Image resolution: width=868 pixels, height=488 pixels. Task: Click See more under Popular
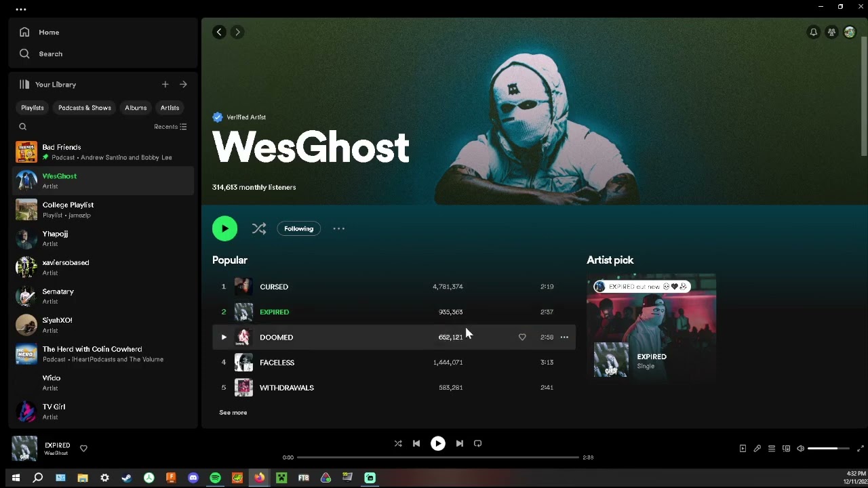tap(233, 412)
